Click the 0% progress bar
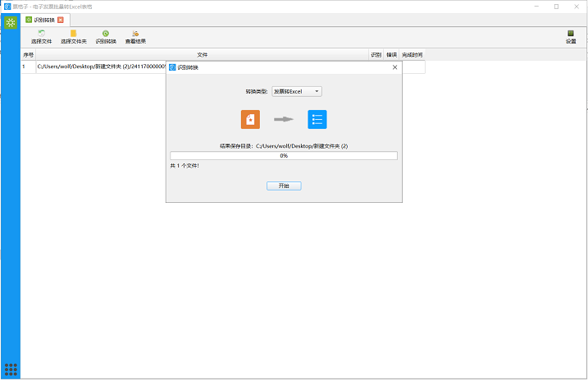Screen dimensions: 588x381 tap(283, 155)
